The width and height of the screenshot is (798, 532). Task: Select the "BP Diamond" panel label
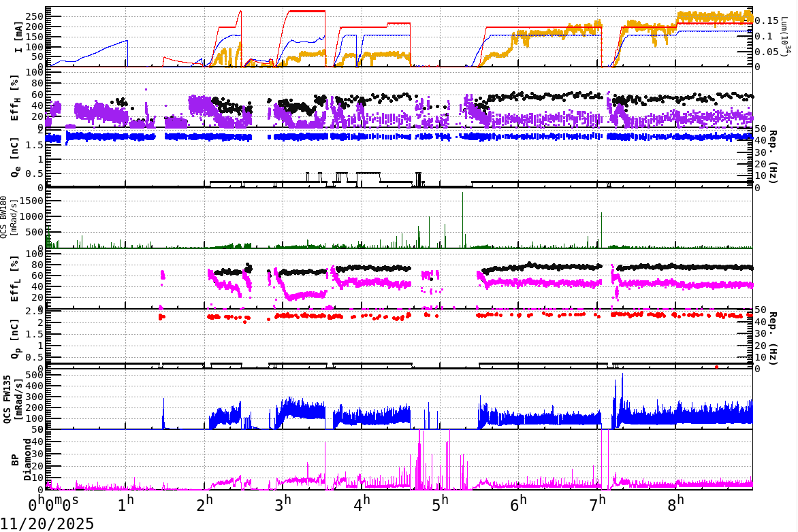pyautogui.click(x=20, y=459)
